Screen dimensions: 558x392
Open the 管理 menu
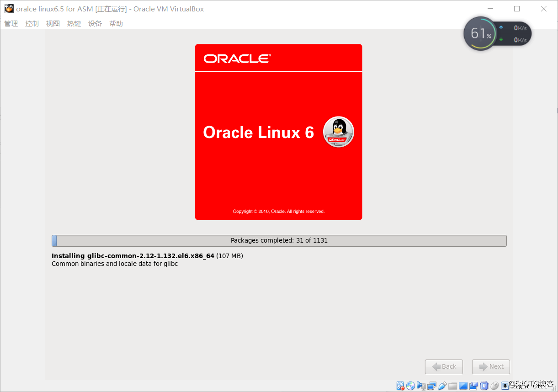11,24
